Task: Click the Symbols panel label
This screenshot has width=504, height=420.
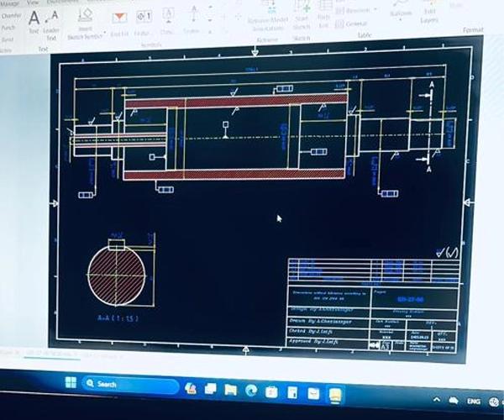Action: tap(151, 45)
